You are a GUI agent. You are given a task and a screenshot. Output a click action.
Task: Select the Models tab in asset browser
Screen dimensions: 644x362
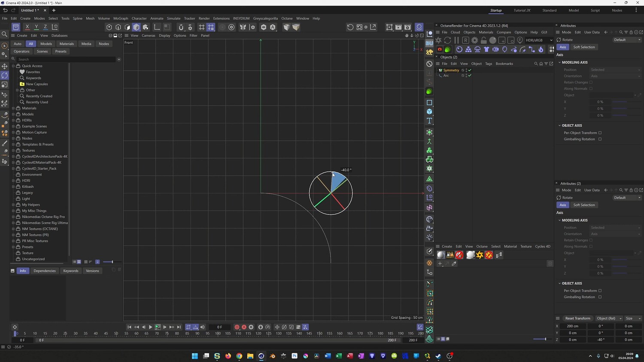tap(46, 44)
